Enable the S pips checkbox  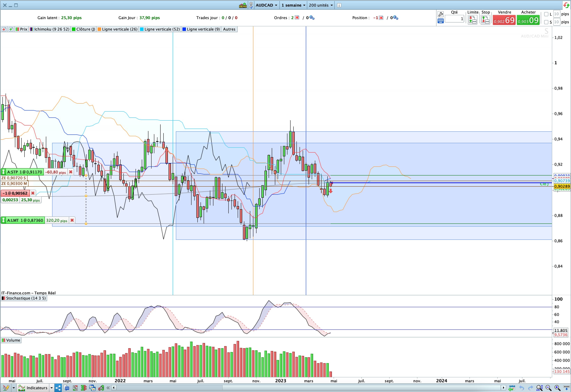[546, 22]
